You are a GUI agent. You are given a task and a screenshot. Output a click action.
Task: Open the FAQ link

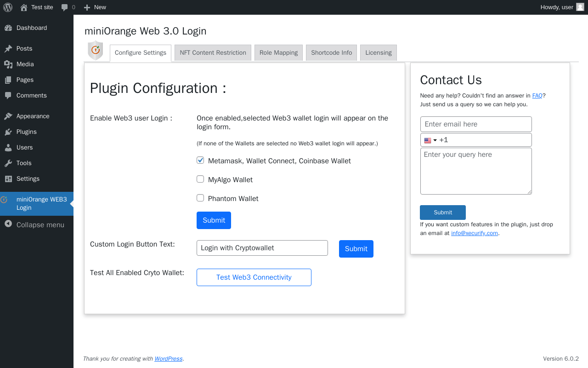coord(537,96)
